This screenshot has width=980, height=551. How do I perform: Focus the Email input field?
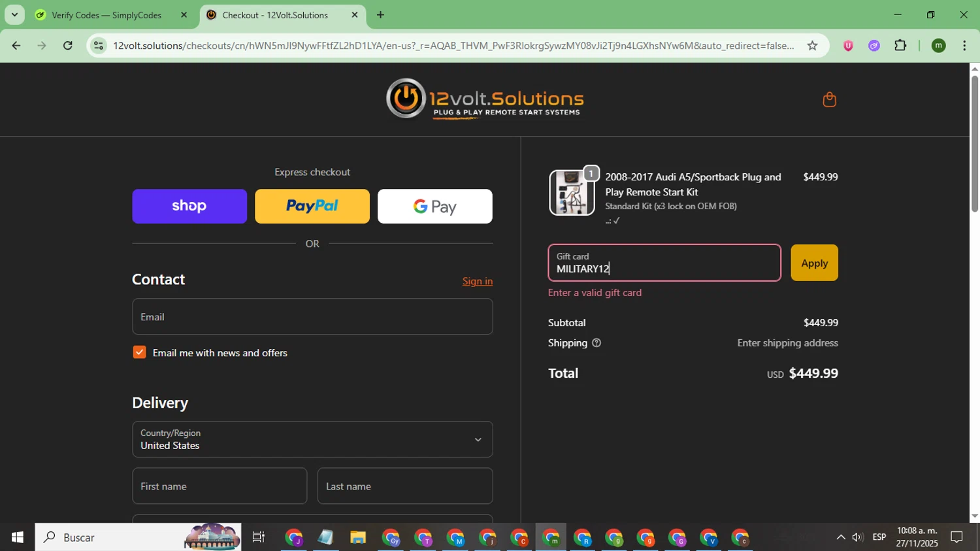coord(312,317)
